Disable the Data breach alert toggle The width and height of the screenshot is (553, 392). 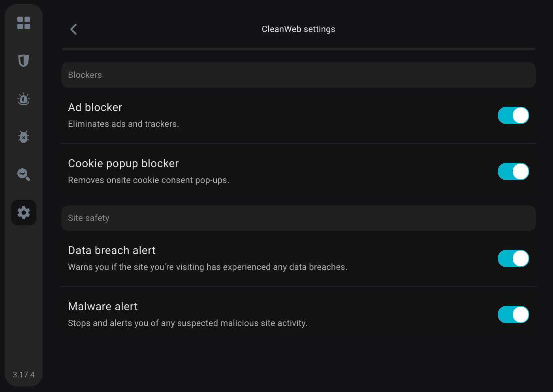point(513,258)
